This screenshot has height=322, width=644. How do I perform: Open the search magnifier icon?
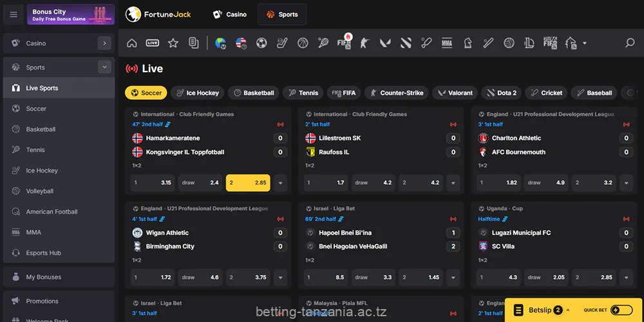(x=630, y=43)
